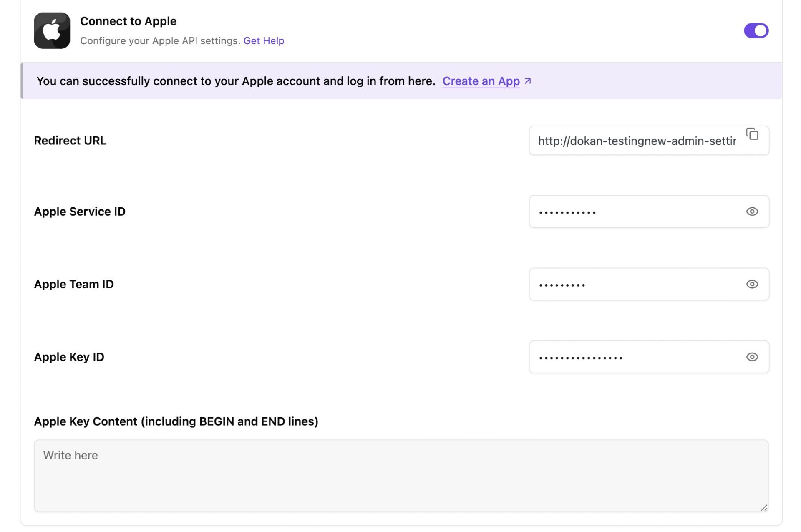This screenshot has width=801, height=532.
Task: Focus the Apple Key ID input
Action: [649, 357]
